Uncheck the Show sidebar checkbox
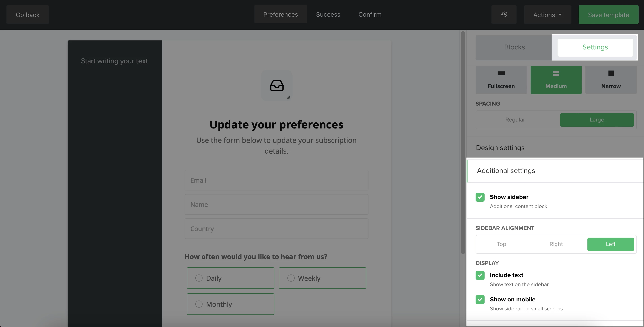Screen dimensions: 644x327 coord(480,197)
